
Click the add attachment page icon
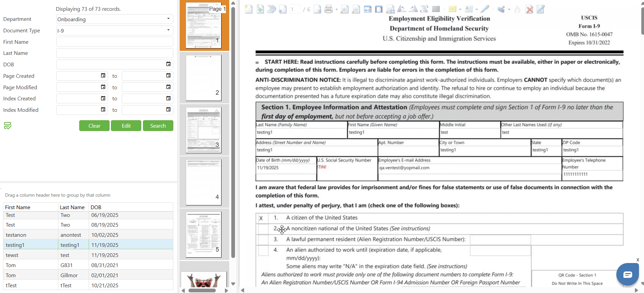pos(260,9)
